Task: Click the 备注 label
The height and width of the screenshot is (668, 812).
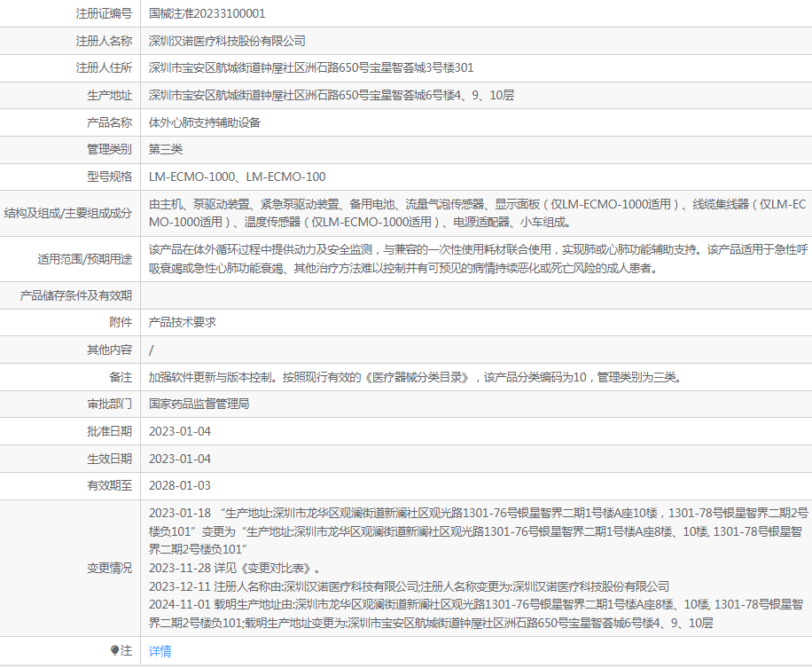Action: [121, 377]
